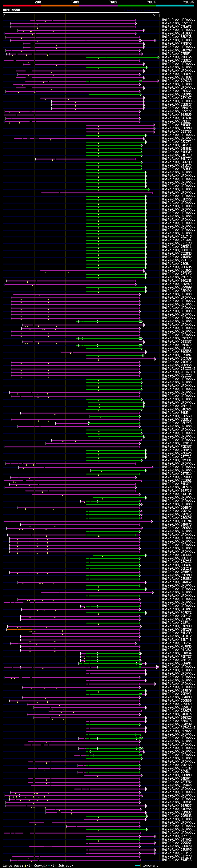The height and width of the screenshot is (868, 197).
Task: Select label UniRef100_Q4SCX4
Action: pos(177,555)
